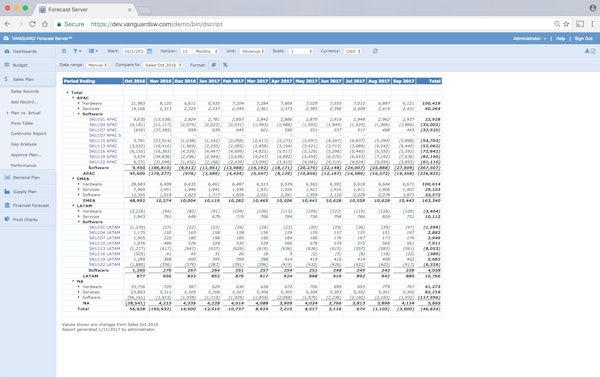600x377 pixels.
Task: Expand the NA region row
Action: coord(73,281)
